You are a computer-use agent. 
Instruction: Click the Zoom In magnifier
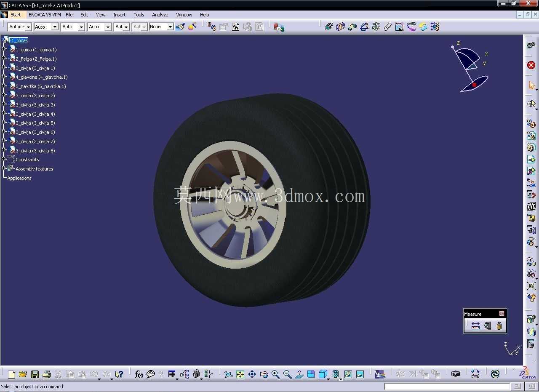[276, 374]
